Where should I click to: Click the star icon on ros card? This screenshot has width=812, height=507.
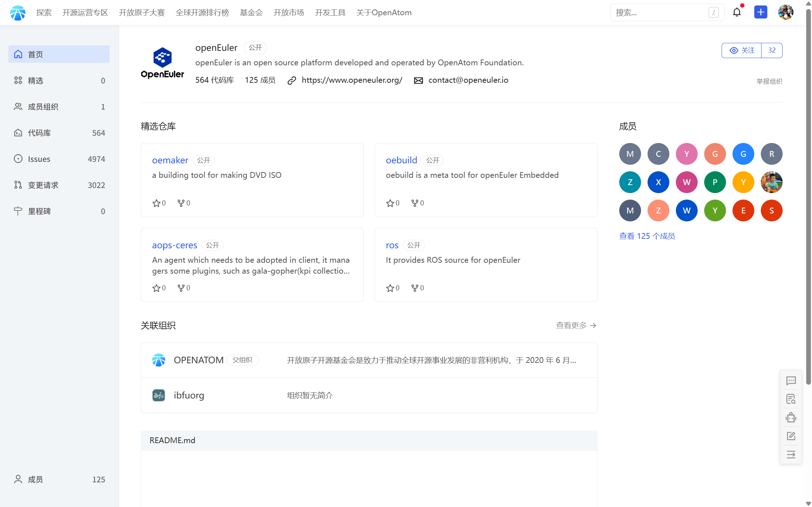tap(390, 288)
